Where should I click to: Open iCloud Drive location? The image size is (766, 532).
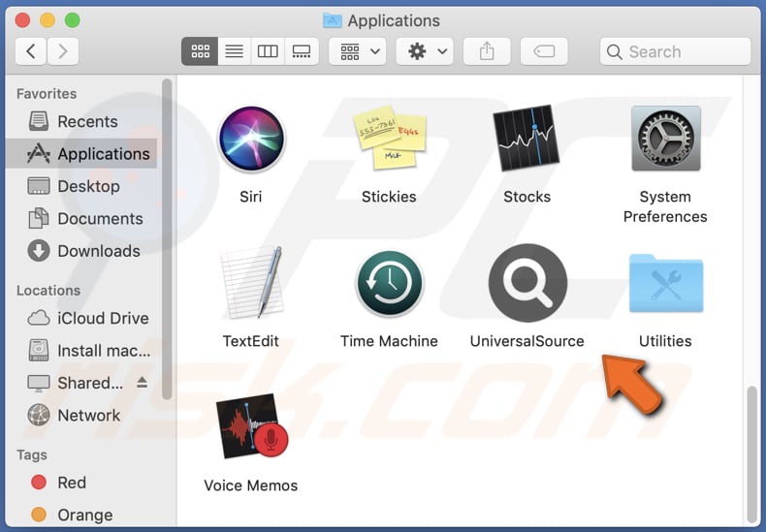102,318
